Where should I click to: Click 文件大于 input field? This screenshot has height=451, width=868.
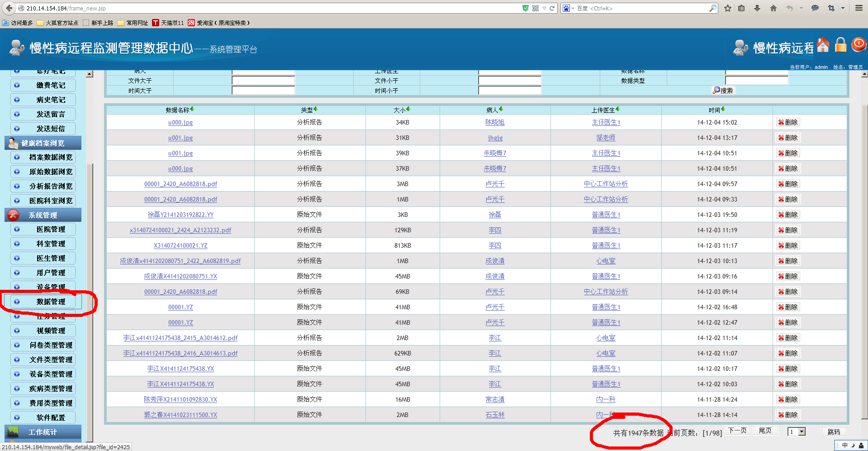coord(263,81)
